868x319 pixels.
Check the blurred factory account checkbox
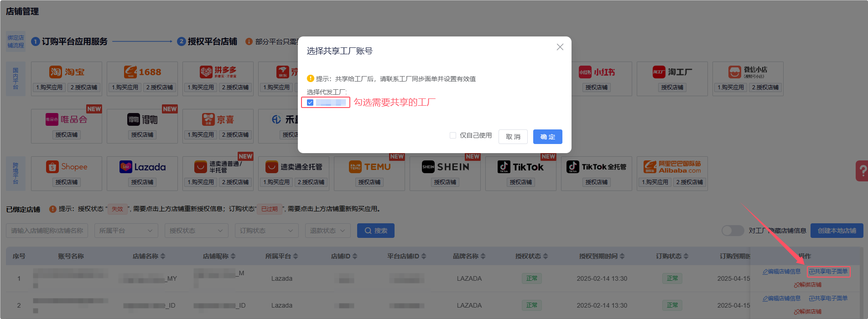click(310, 103)
